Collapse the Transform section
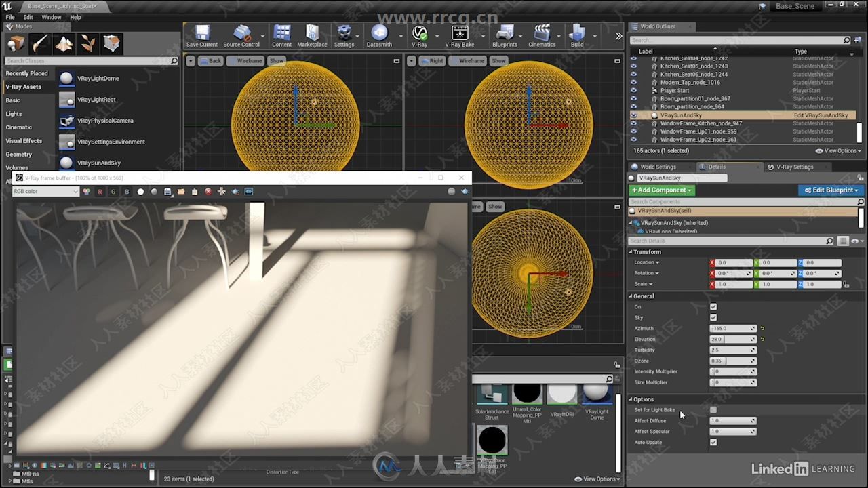 pos(631,252)
